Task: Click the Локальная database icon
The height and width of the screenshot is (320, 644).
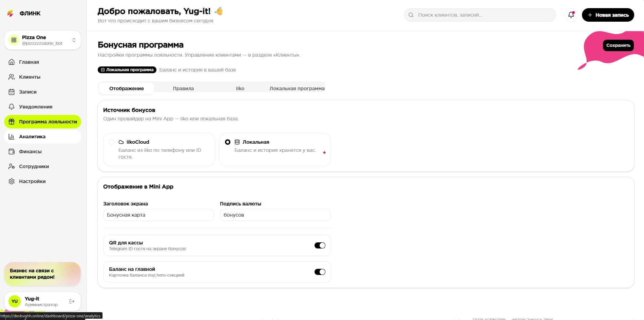Action: (237, 142)
